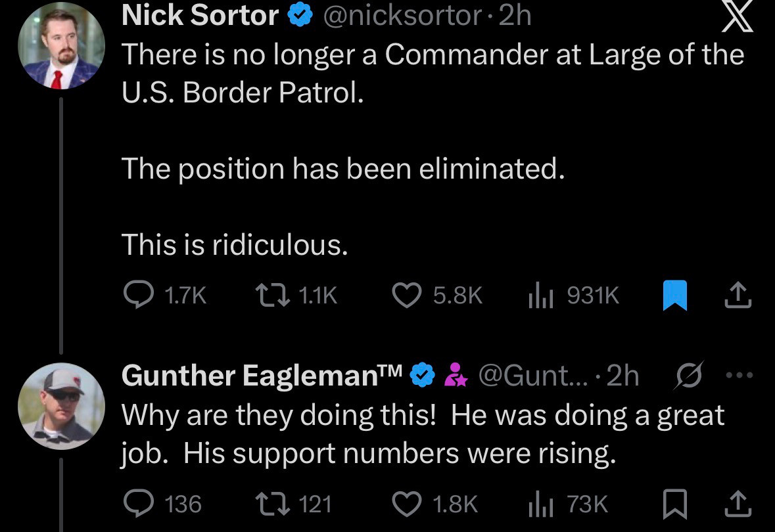Like Nick Sortor's post
The image size is (775, 532).
(x=406, y=296)
